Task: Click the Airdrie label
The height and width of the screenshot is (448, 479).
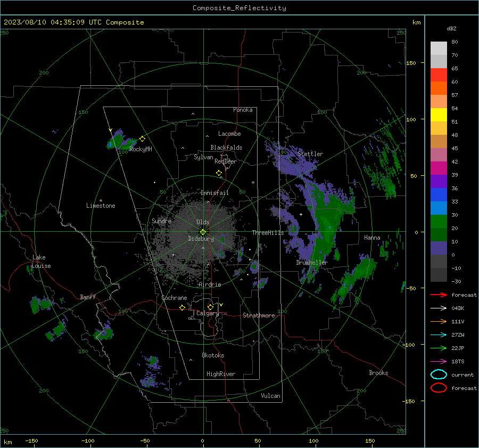Action: pos(210,284)
